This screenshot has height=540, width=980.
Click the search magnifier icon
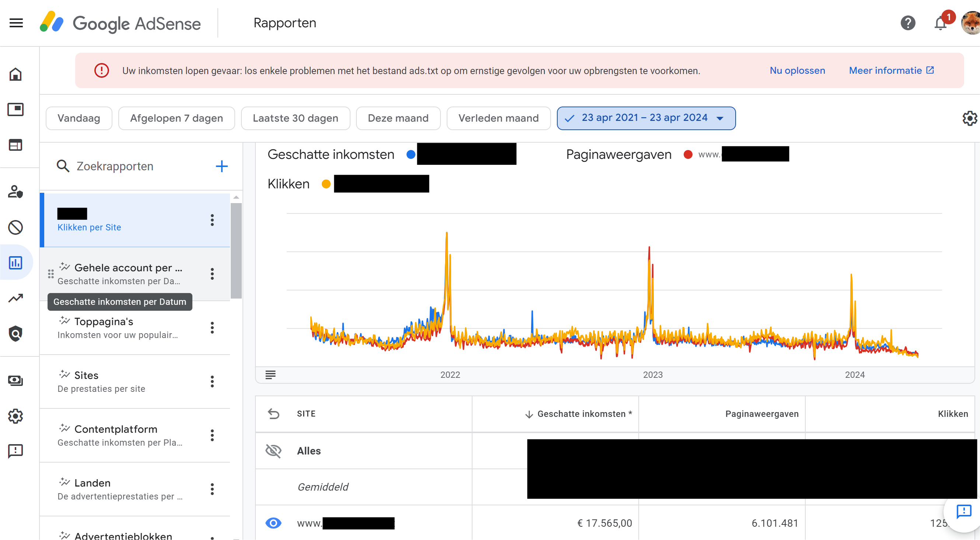pos(63,166)
